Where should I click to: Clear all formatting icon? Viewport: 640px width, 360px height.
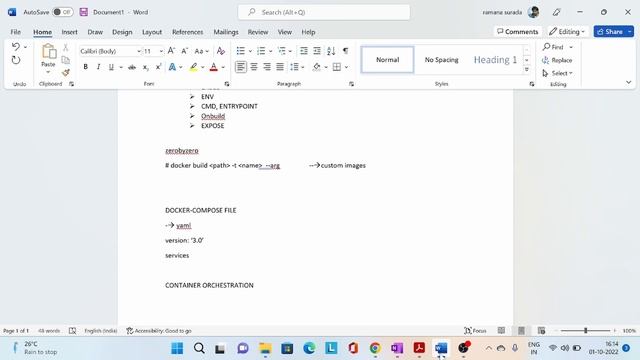click(x=221, y=51)
